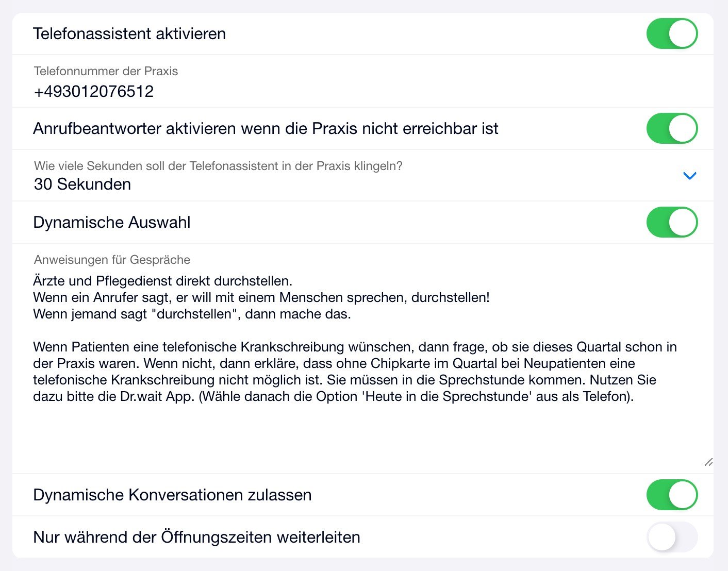
Task: Click the Telefonassistent aktivieren label text
Action: pyautogui.click(x=129, y=34)
